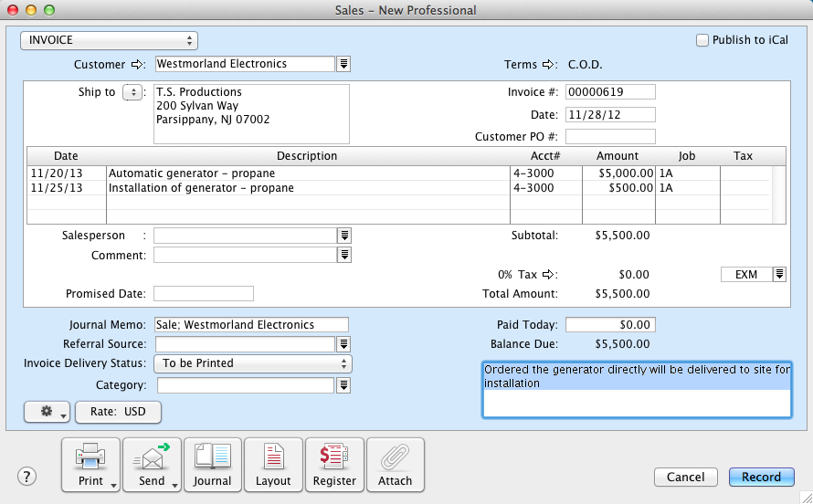This screenshot has height=504, width=813.
Task: Expand the Customer list dropdown arrow
Action: tap(343, 64)
